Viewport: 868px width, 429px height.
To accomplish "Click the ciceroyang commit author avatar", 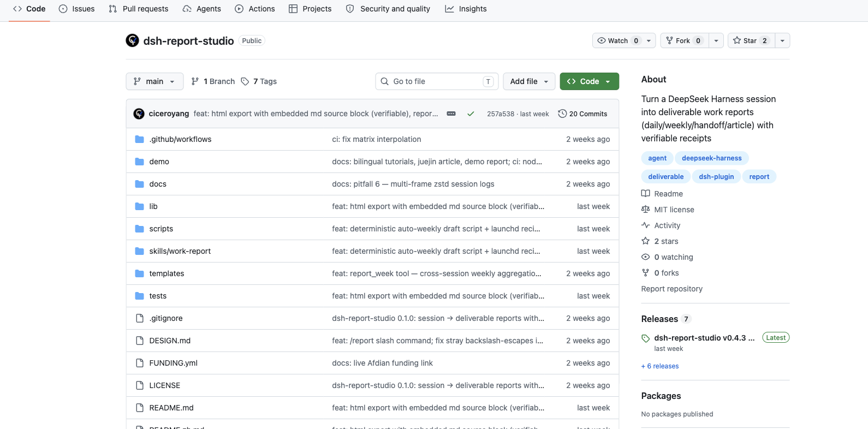I will pyautogui.click(x=139, y=114).
